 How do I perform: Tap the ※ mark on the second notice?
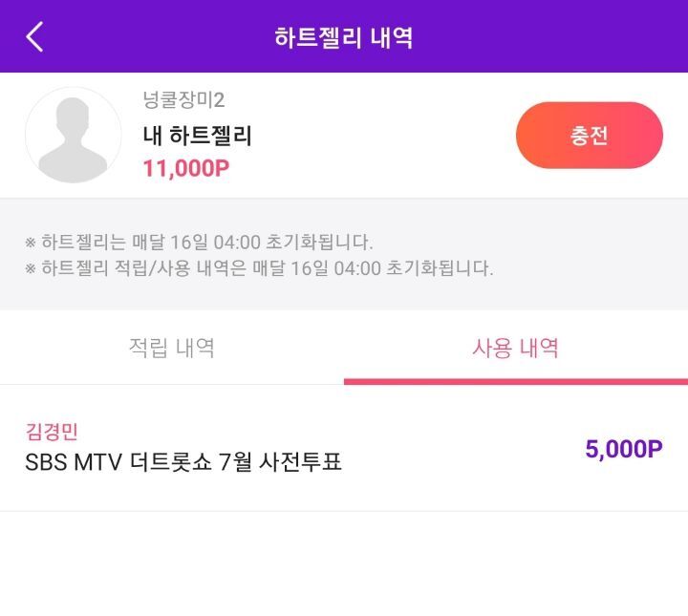point(31,268)
